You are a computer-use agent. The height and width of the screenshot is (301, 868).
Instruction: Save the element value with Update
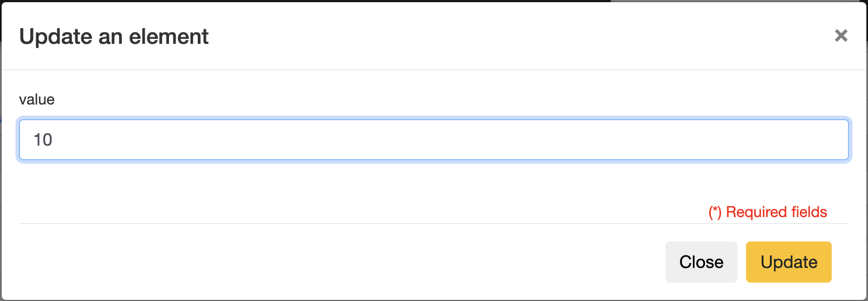788,262
